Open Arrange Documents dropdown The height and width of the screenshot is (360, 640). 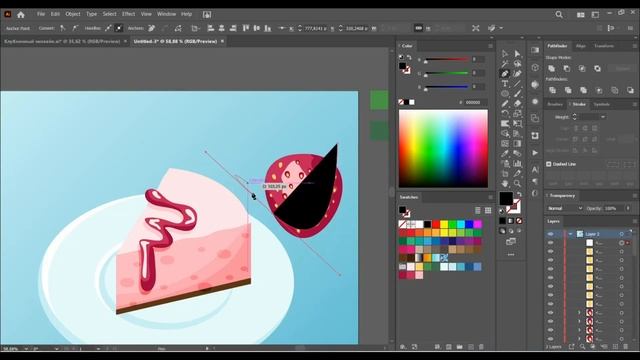580,15
